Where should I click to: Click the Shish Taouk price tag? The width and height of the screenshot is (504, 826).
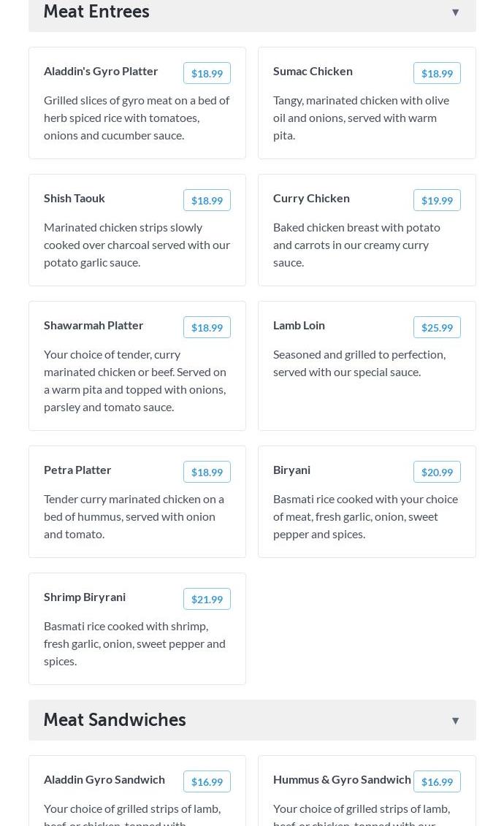click(x=207, y=200)
